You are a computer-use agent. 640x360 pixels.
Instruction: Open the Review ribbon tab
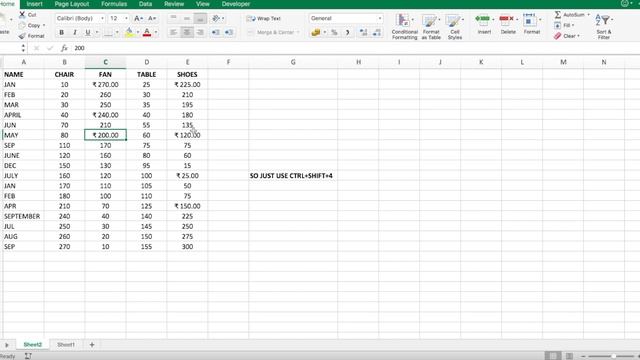tap(174, 4)
